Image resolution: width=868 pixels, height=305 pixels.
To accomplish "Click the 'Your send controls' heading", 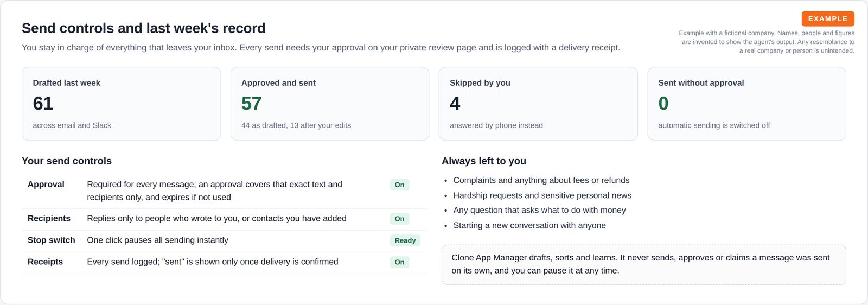I will click(67, 161).
